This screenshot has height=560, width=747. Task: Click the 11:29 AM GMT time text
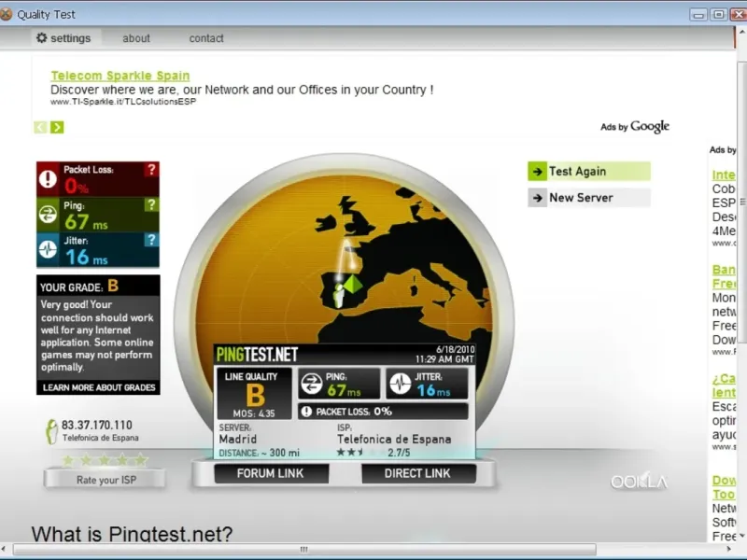coord(444,359)
